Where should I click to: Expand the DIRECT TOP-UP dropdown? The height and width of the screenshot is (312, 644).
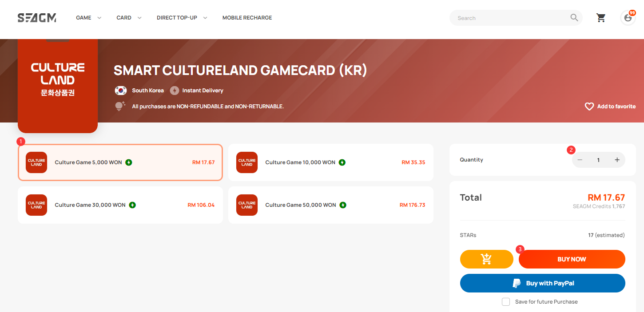pyautogui.click(x=182, y=18)
